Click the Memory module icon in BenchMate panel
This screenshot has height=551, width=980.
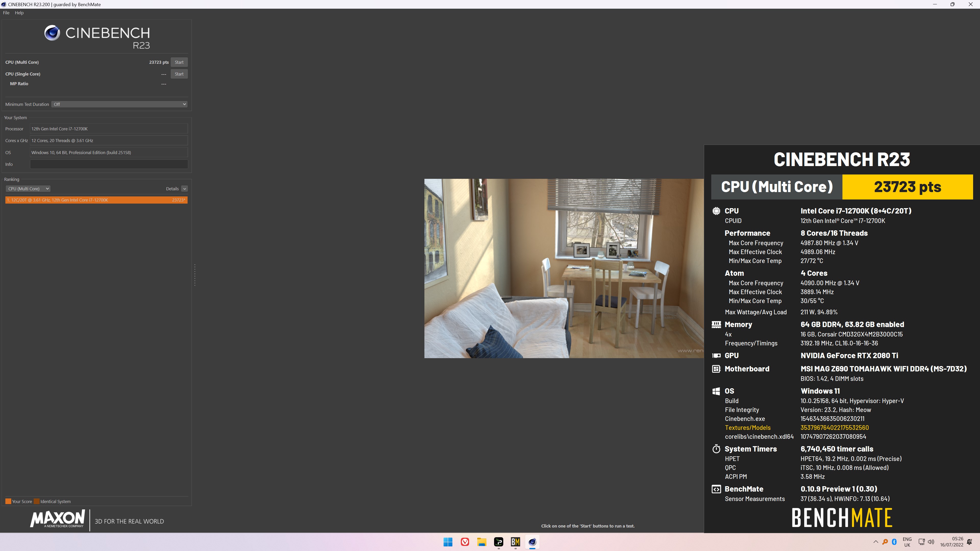coord(716,324)
